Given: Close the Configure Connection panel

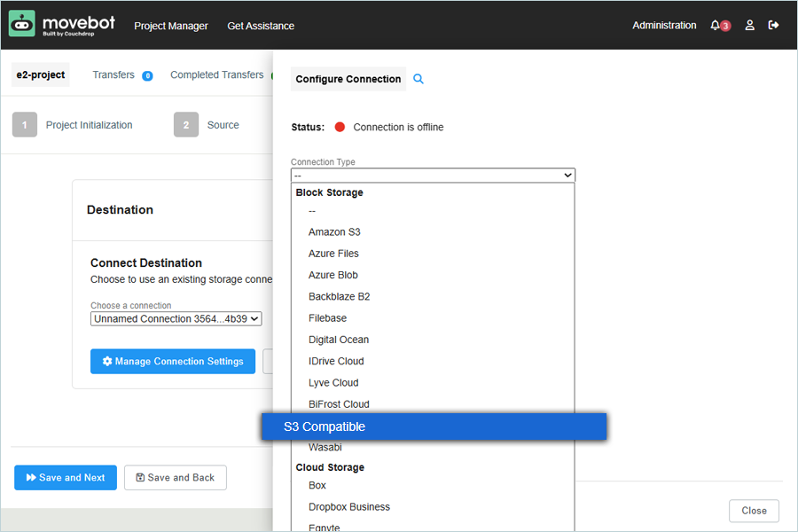Looking at the screenshot, I should (754, 511).
